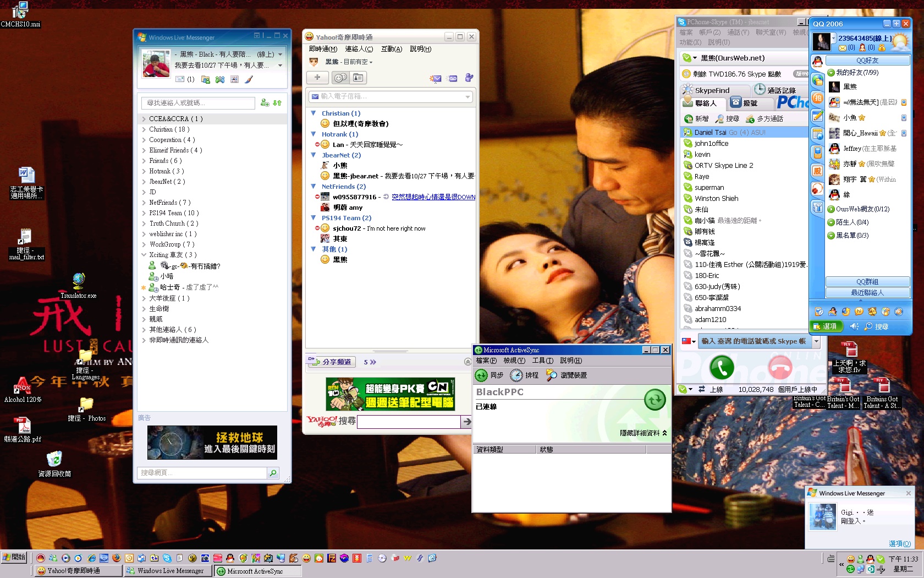Click the Yahoo search text box

tap(409, 421)
